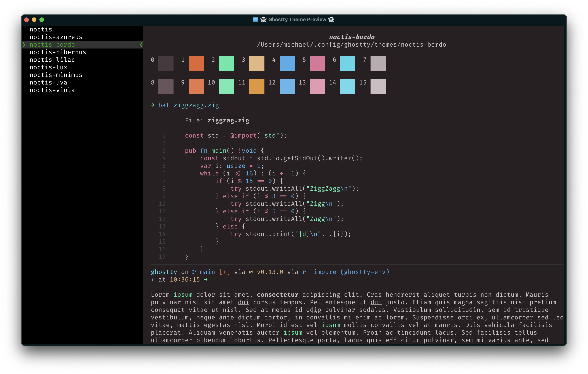Click the 10:36:15 timestamp
The width and height of the screenshot is (588, 374).
pyautogui.click(x=185, y=279)
